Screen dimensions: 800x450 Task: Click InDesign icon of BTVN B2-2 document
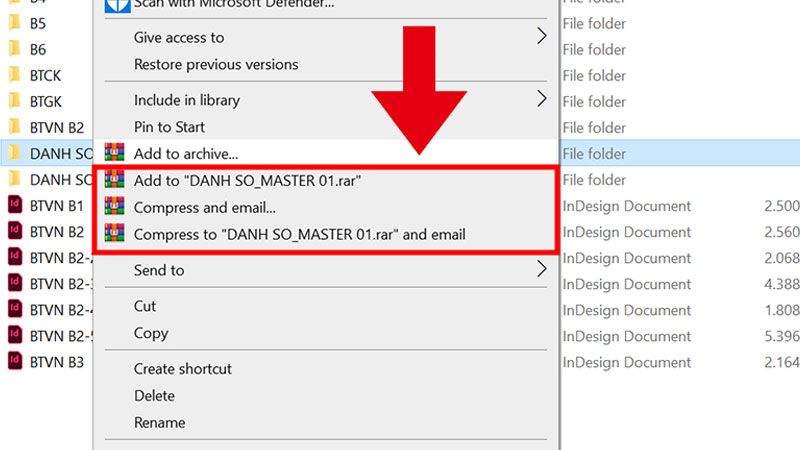[15, 257]
